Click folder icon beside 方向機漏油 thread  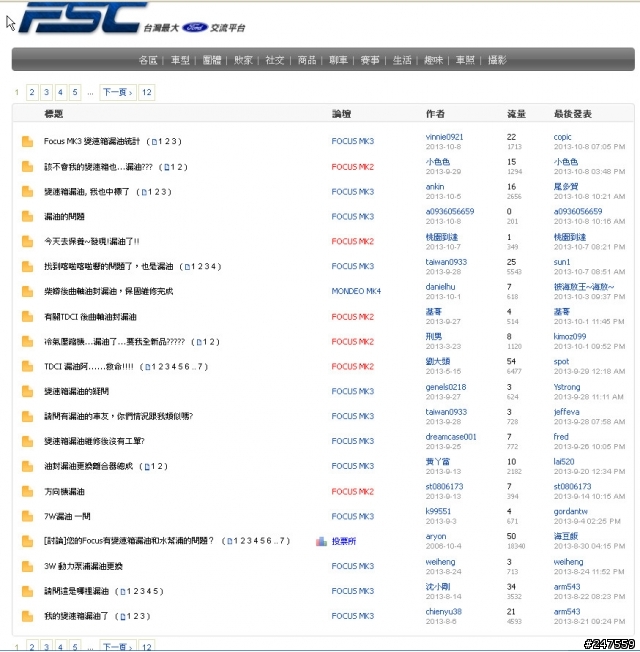[x=27, y=491]
